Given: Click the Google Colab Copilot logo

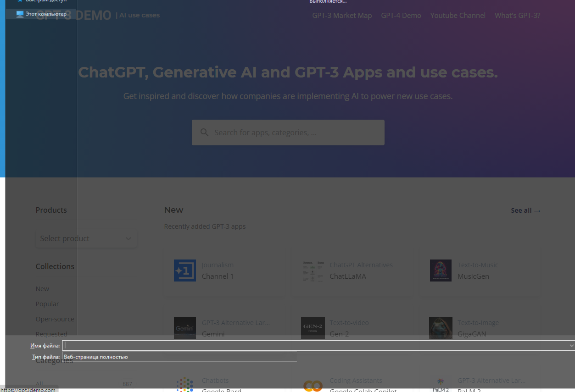Looking at the screenshot, I should click(313, 386).
